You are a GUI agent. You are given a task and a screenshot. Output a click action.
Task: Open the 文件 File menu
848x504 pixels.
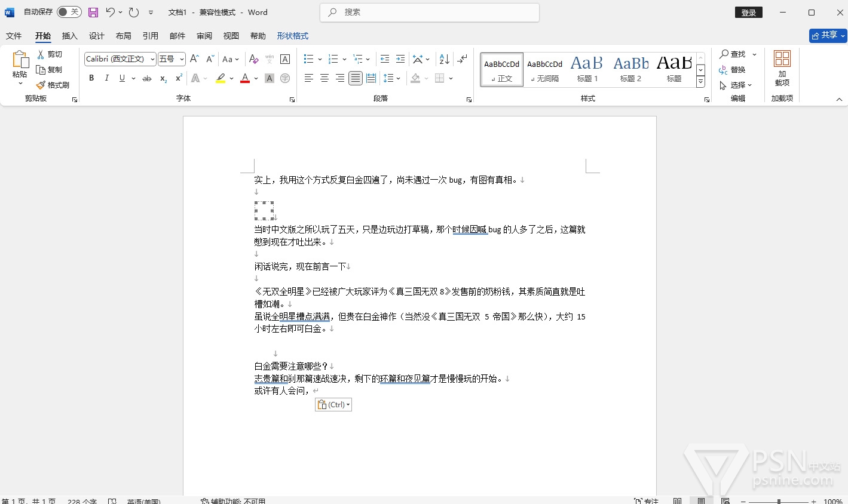point(14,36)
